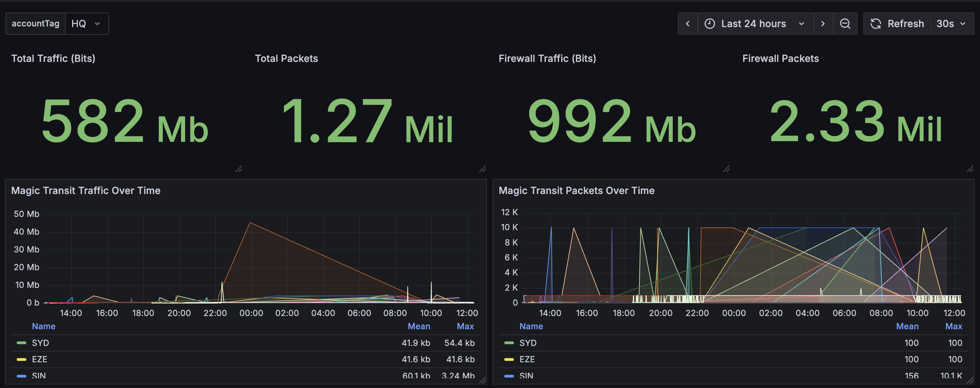
Task: Click resize handle of Magic Transit Traffic panel
Action: pos(482,380)
